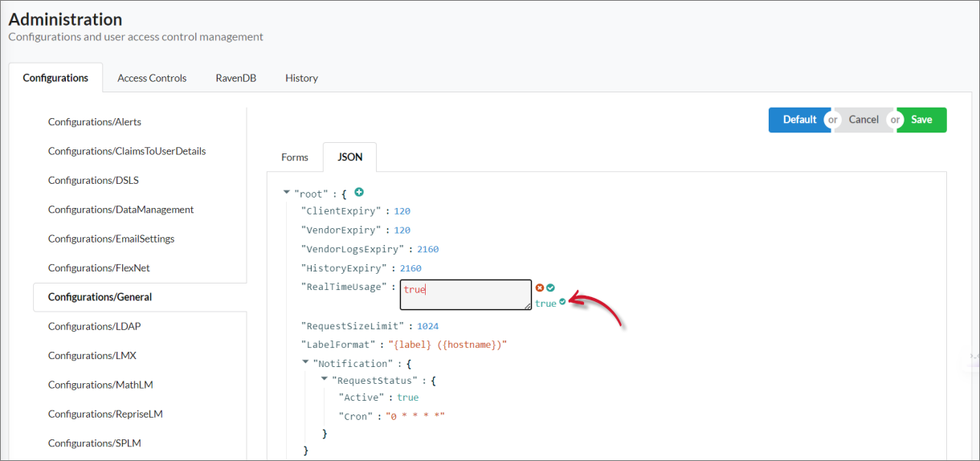980x461 pixels.
Task: Click the HistoryExpiry value 2160
Action: tap(410, 269)
